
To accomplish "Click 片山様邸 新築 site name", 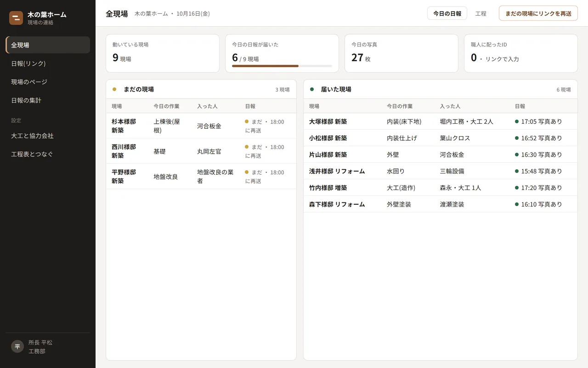I will (x=328, y=155).
